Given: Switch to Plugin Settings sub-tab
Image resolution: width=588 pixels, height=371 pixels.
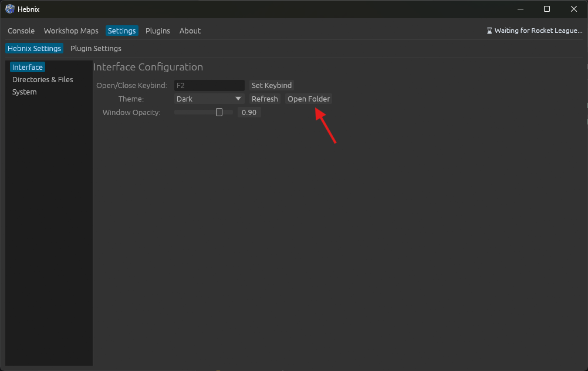Looking at the screenshot, I should [96, 48].
